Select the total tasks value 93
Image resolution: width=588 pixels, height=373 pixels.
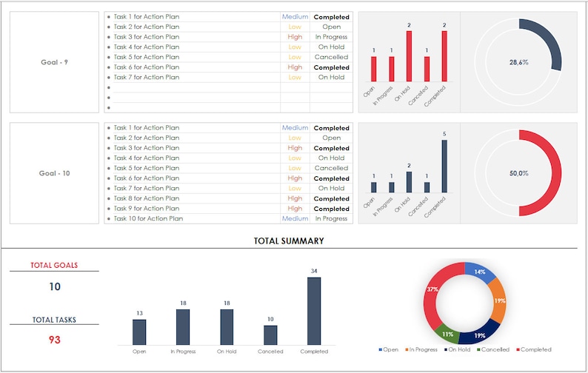[55, 340]
